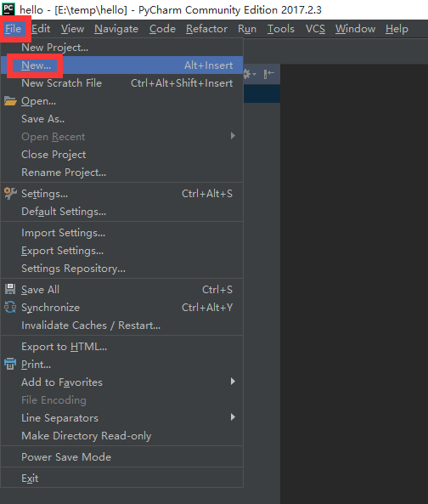Choose Invalidate Caches / Restart...
This screenshot has height=504, width=428.
(121, 326)
